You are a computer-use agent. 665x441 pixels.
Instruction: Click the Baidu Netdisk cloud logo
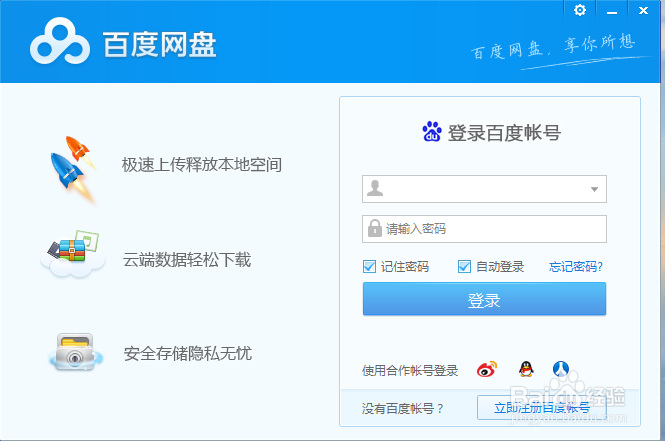60,42
